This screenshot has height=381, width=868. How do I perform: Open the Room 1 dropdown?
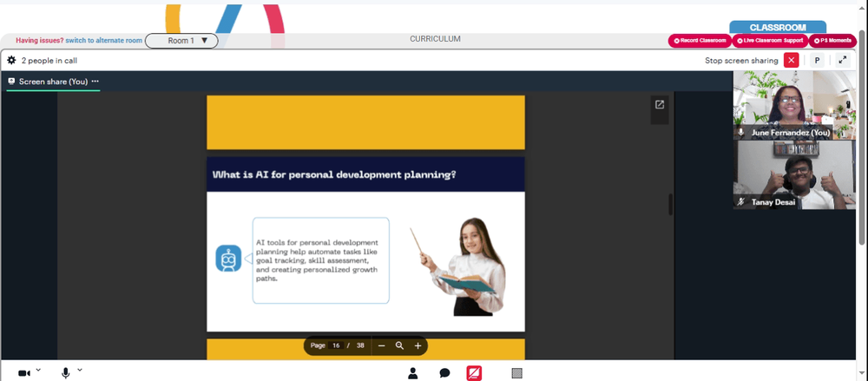(181, 41)
